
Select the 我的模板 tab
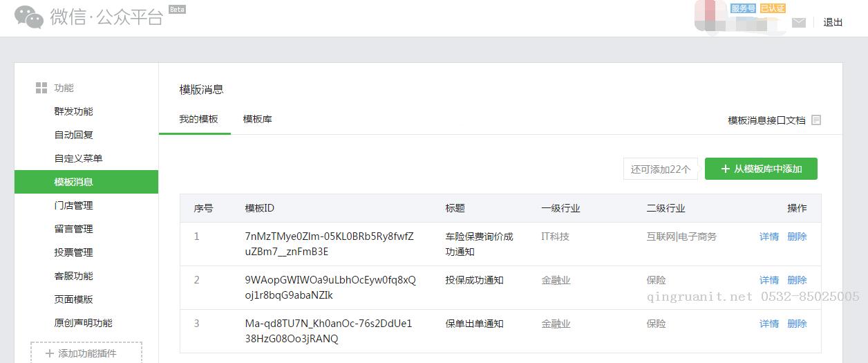point(198,119)
